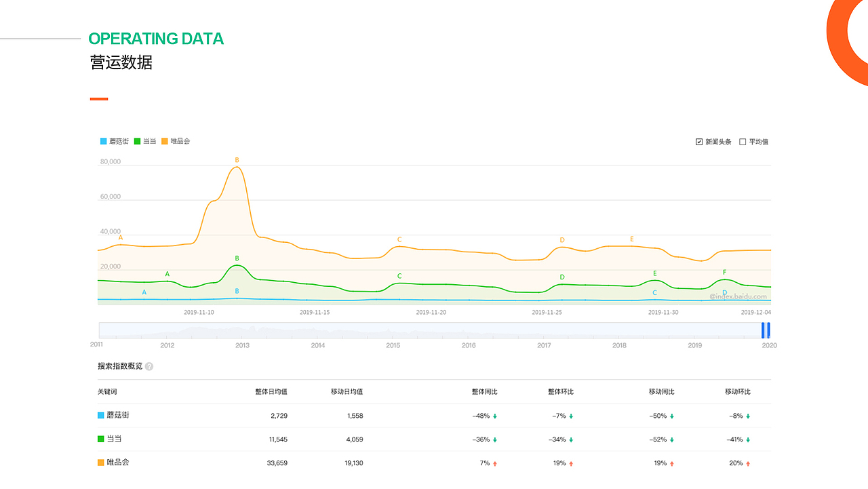This screenshot has width=868, height=489.
Task: Toggle the 当当 series in chart legend
Action: (x=145, y=141)
